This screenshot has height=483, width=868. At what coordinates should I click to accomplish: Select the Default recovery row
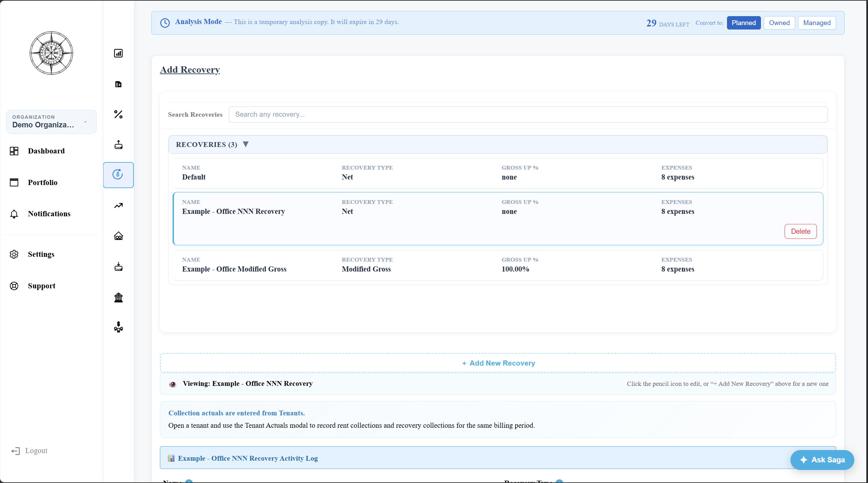(498, 173)
